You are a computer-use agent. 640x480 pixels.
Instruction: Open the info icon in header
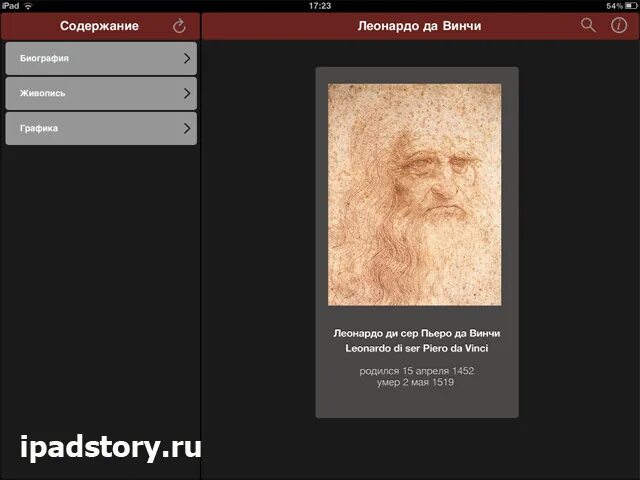[x=619, y=25]
